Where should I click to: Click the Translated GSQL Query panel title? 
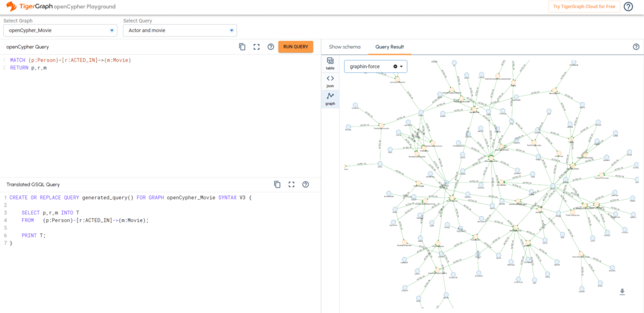tap(33, 185)
